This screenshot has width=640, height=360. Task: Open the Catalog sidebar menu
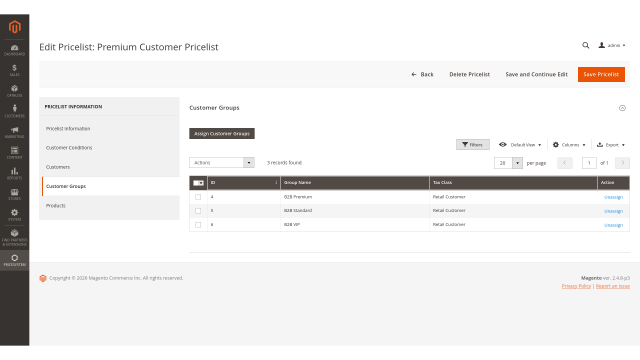coord(15,91)
